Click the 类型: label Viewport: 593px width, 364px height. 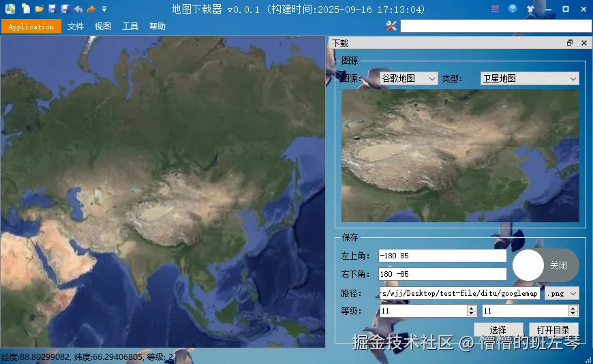pyautogui.click(x=453, y=78)
